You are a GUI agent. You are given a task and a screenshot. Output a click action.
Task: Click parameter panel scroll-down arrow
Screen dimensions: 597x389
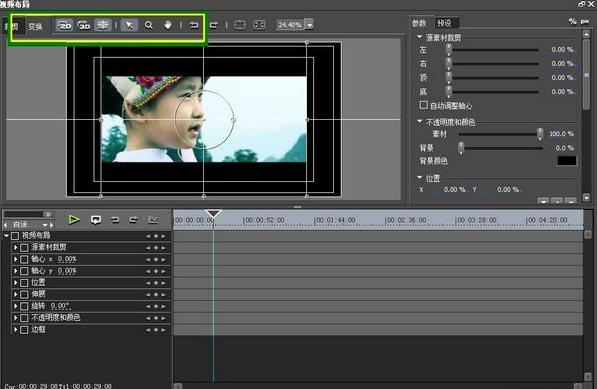586,197
